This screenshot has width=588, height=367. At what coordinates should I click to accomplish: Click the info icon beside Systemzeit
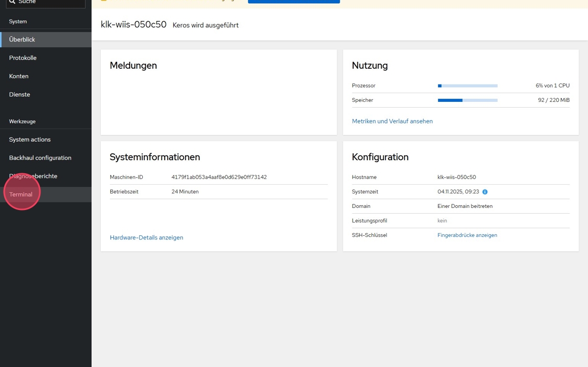(x=485, y=192)
